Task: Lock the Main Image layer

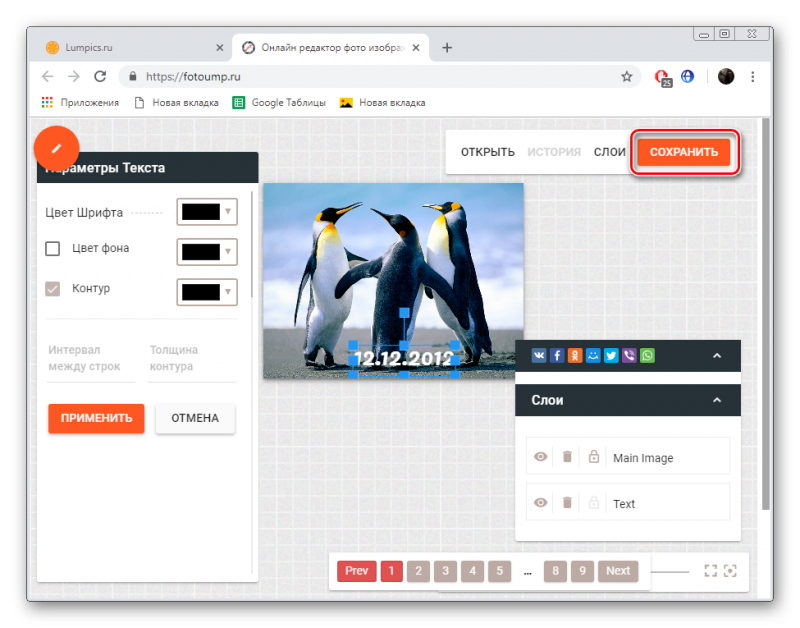Action: coord(593,457)
